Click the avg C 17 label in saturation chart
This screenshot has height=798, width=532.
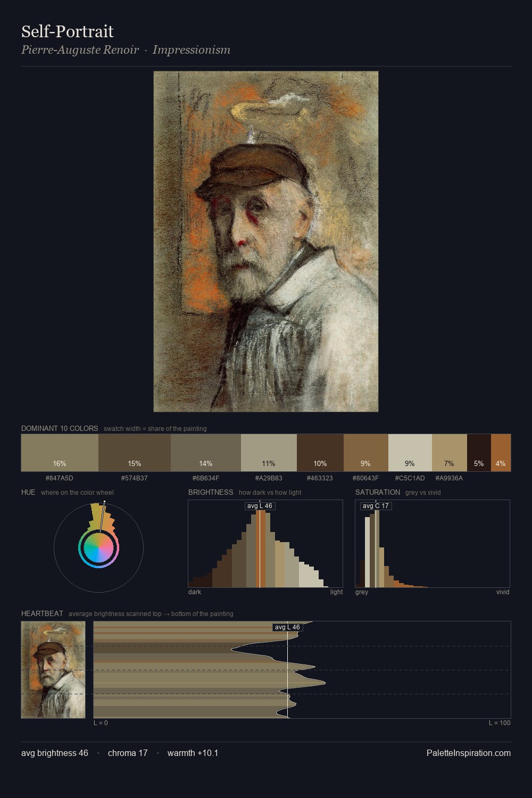pos(376,506)
